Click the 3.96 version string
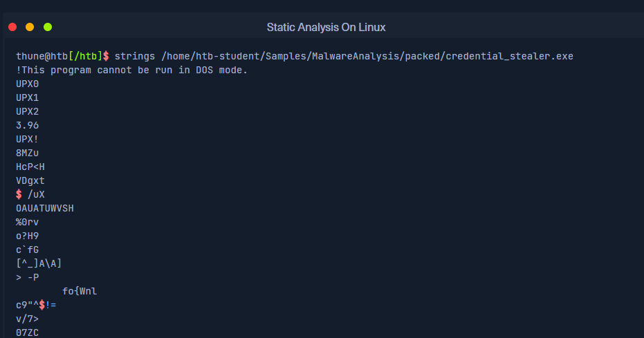 [28, 125]
